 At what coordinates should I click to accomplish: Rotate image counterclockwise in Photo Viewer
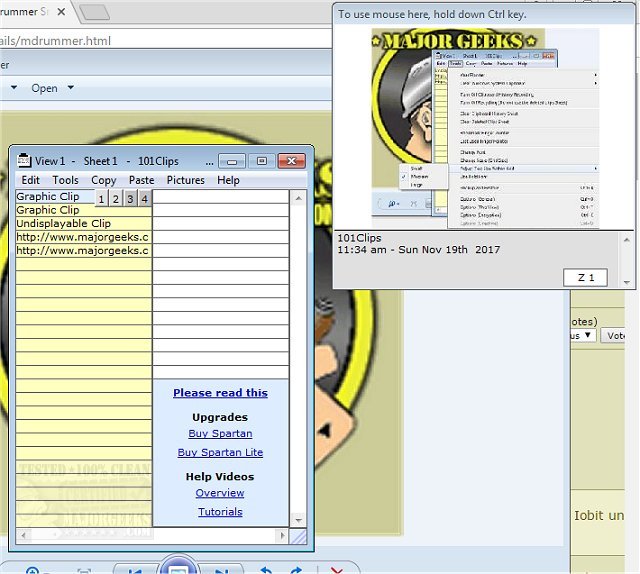(x=266, y=570)
